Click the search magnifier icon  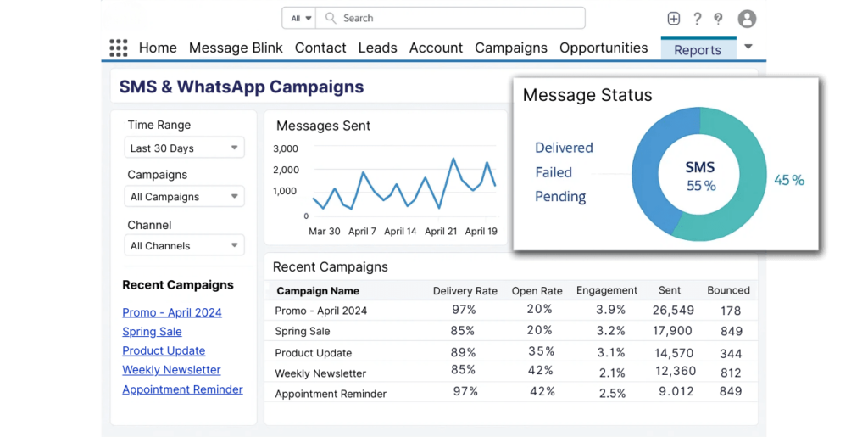tap(331, 18)
